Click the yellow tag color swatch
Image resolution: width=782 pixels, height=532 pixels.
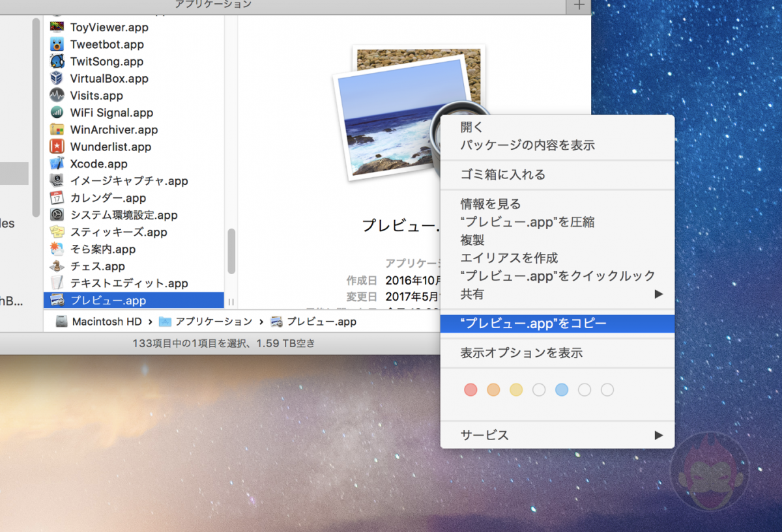pos(516,389)
